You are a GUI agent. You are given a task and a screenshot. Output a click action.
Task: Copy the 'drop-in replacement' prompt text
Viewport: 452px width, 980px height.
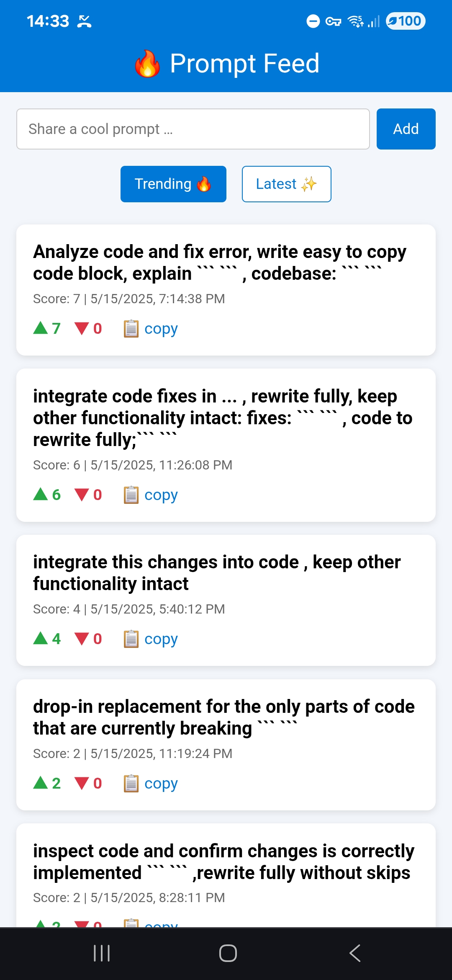151,783
